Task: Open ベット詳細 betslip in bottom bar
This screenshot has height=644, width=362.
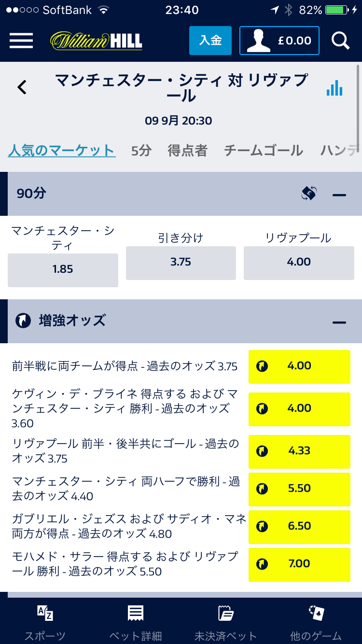Action: 135,622
